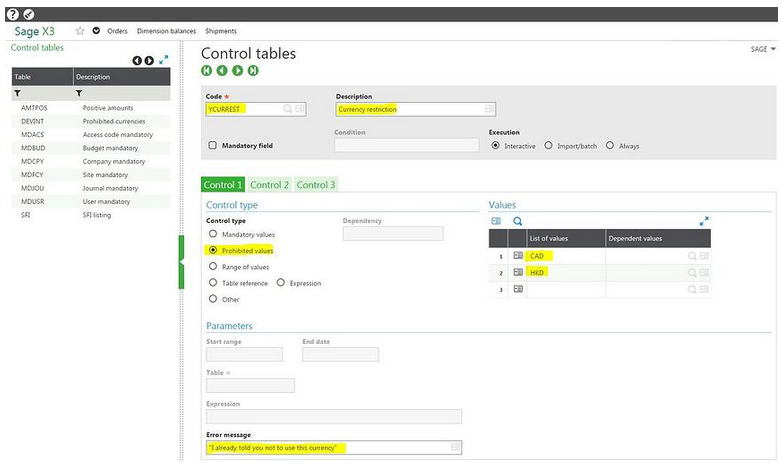Open the row actions icon for CAD
Screen dimensions: 781x465
click(518, 256)
